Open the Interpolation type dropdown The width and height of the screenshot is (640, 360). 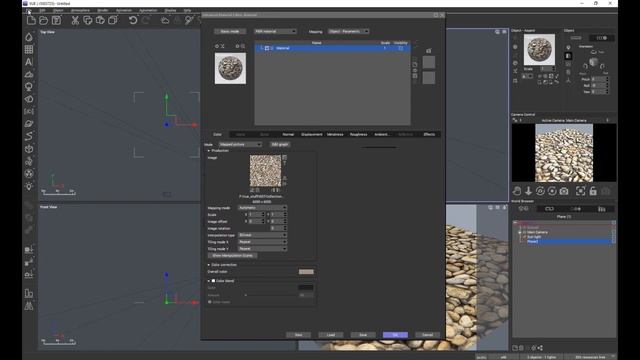262,235
